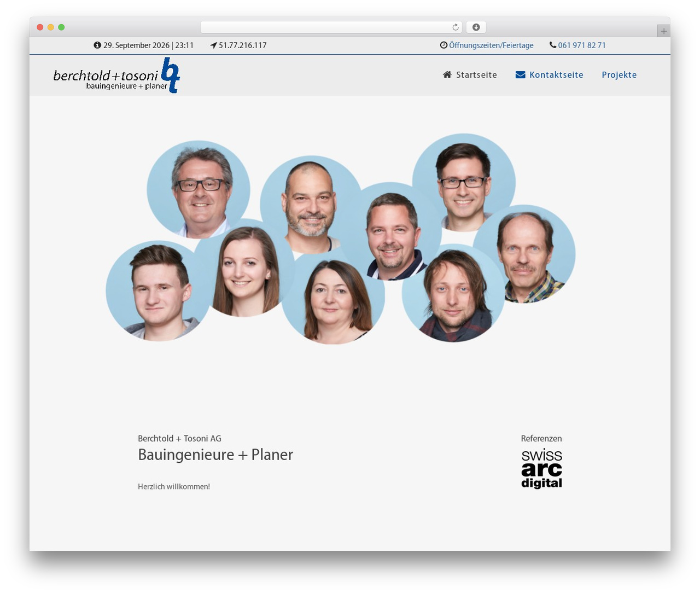The image size is (700, 593).
Task: Click the browser reload icon
Action: pos(456,27)
